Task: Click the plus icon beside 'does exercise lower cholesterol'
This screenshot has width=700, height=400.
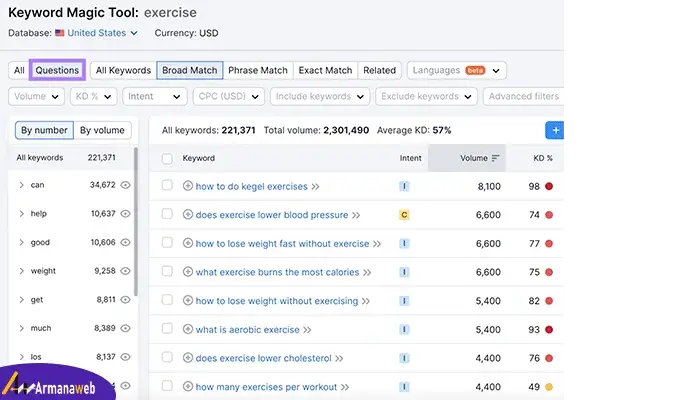Action: tap(188, 358)
